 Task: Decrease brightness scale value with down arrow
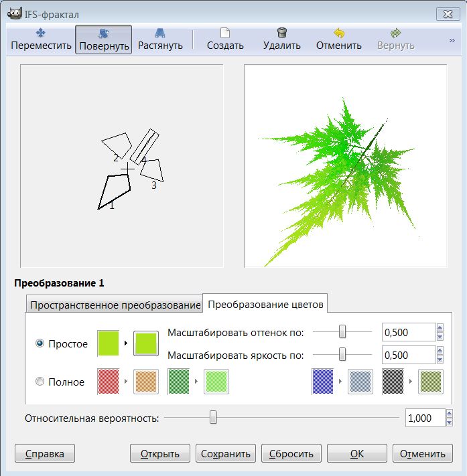tap(440, 359)
